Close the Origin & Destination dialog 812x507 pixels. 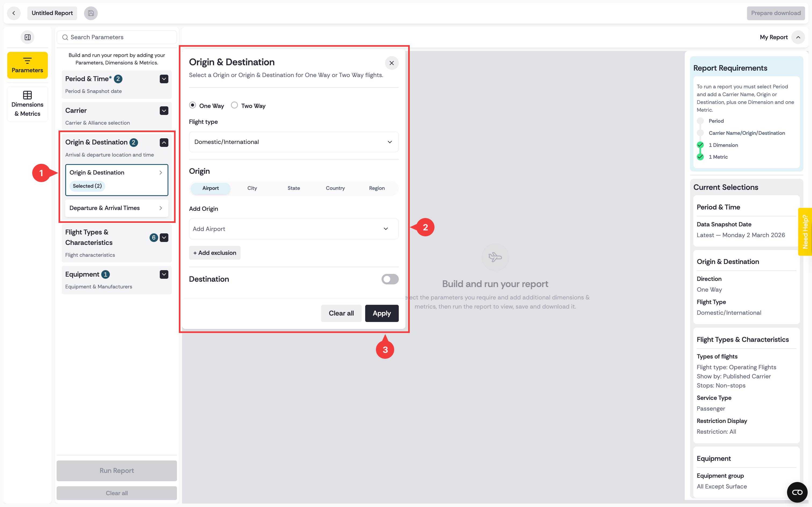(x=392, y=63)
